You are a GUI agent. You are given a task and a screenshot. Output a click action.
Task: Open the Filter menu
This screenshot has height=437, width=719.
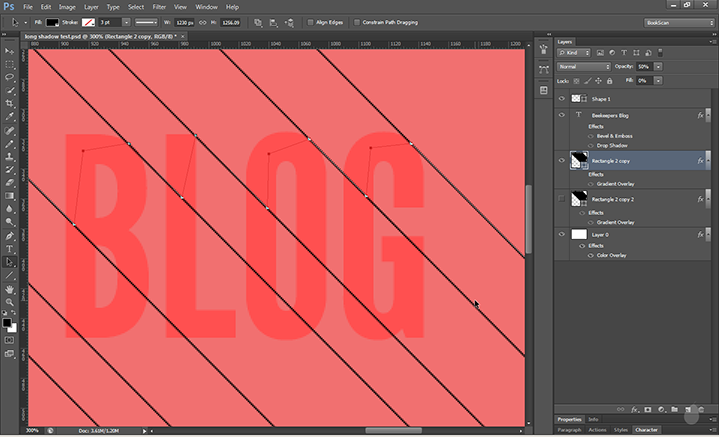[159, 6]
